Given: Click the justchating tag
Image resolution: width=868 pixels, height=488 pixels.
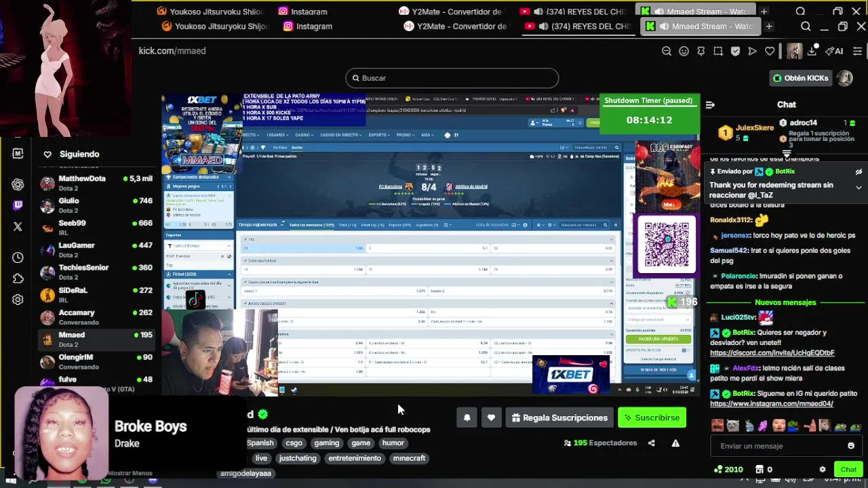Looking at the screenshot, I should click(x=298, y=458).
